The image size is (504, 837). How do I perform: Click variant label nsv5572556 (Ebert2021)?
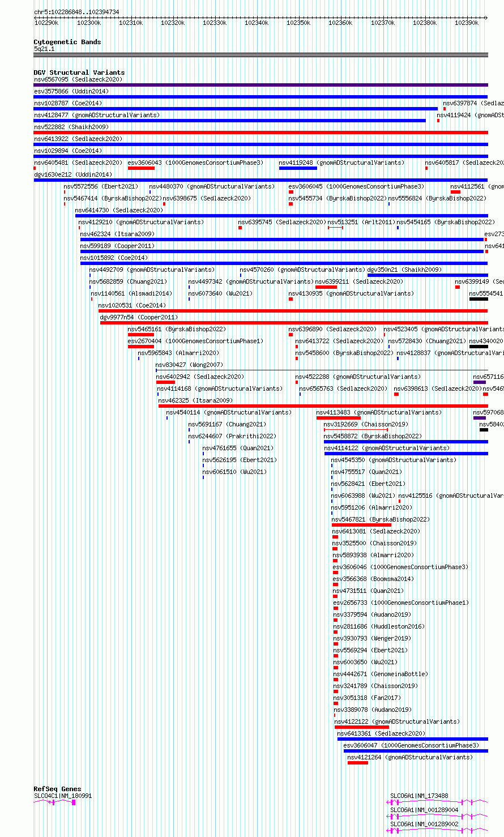pos(101,187)
